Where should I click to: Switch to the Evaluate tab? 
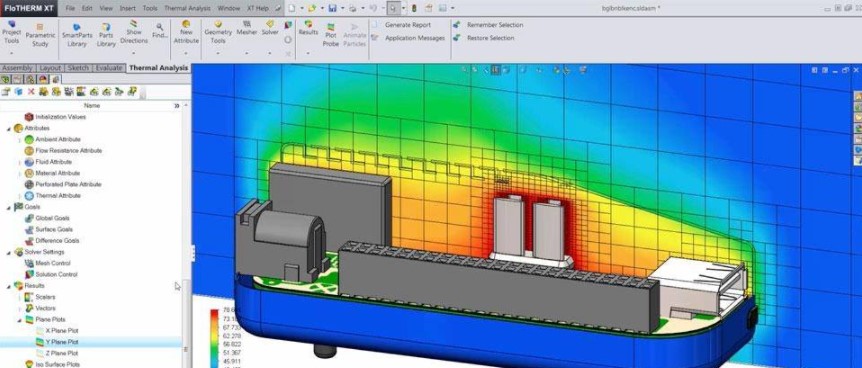tap(108, 68)
